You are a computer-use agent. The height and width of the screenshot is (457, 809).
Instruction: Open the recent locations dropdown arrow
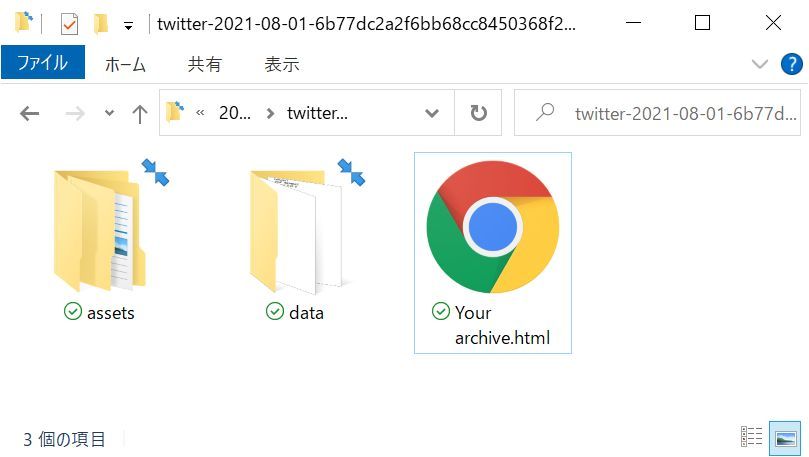click(x=109, y=113)
